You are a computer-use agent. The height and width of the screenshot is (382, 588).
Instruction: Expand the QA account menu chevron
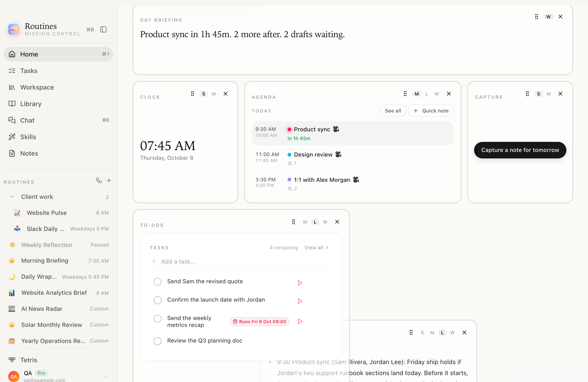(105, 376)
